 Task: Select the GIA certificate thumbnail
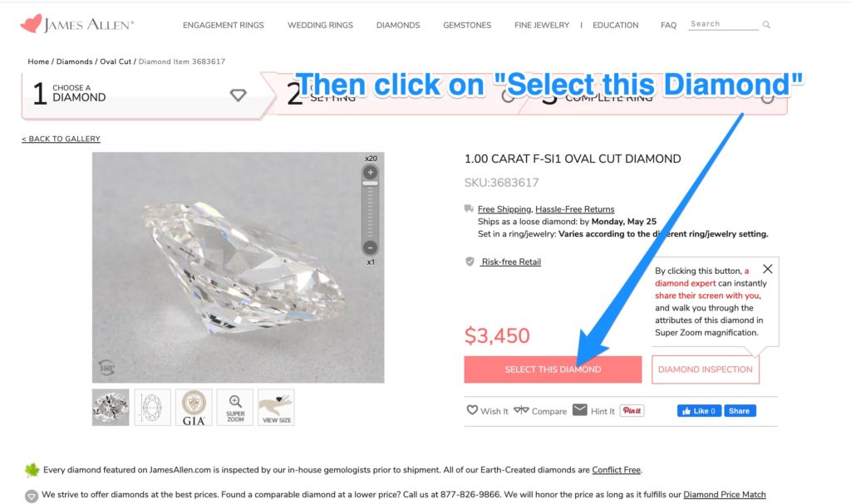coord(194,407)
